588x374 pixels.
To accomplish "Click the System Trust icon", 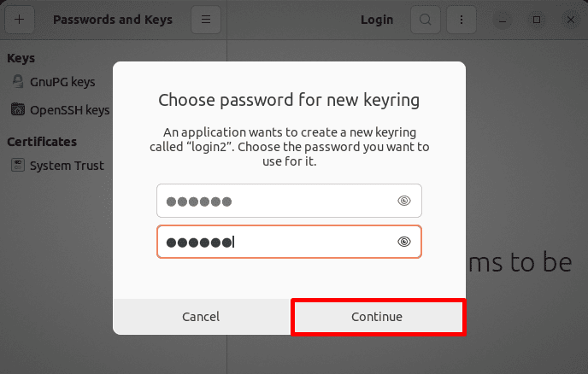I will point(17,166).
